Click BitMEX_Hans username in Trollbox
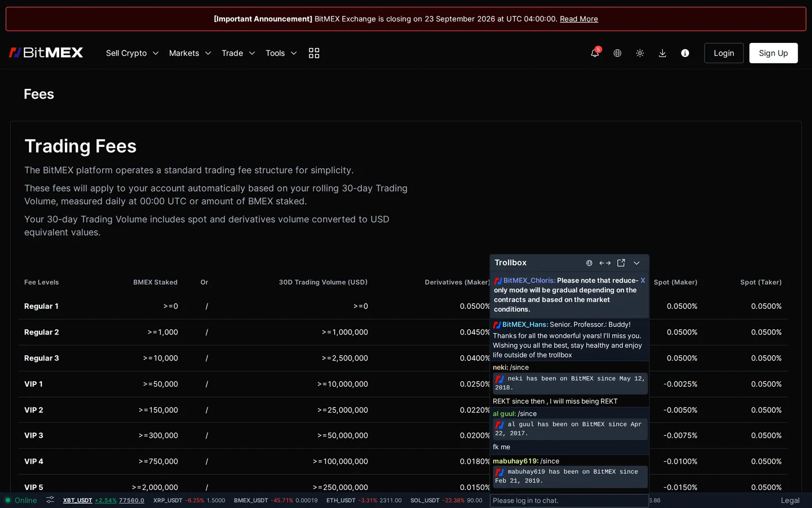 525,325
